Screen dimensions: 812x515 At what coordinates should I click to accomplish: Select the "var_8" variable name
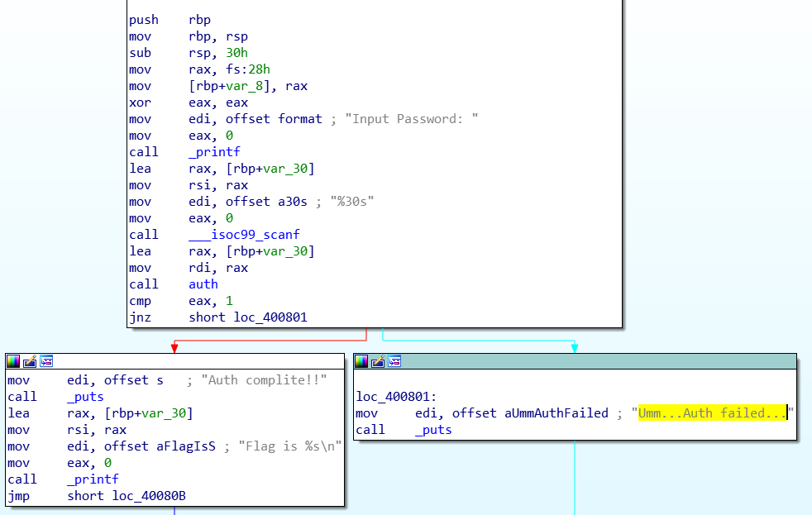click(x=245, y=86)
